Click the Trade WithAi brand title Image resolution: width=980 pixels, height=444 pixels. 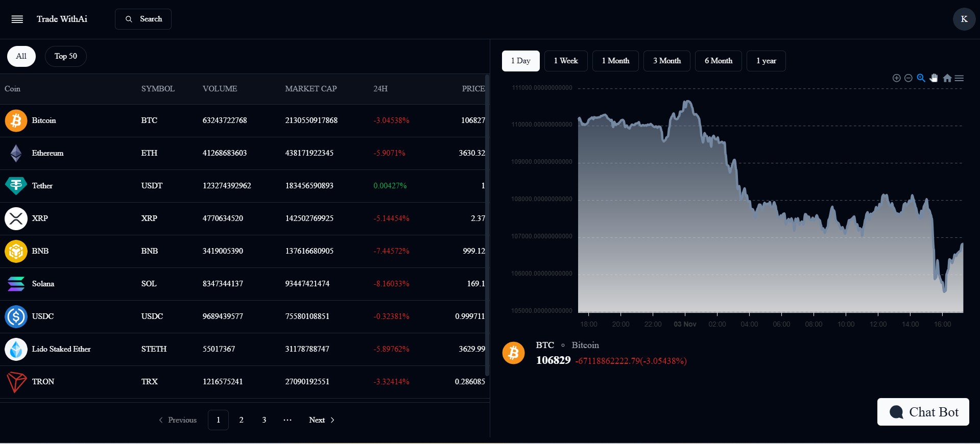(62, 19)
